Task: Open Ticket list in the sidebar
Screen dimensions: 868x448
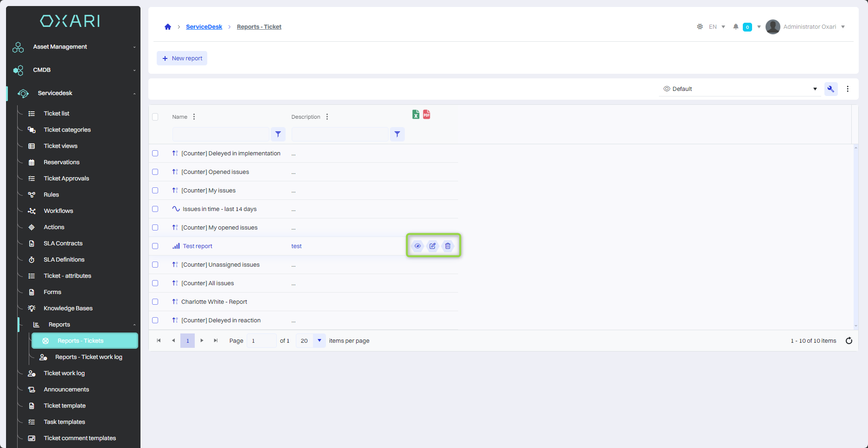Action: [x=57, y=114]
